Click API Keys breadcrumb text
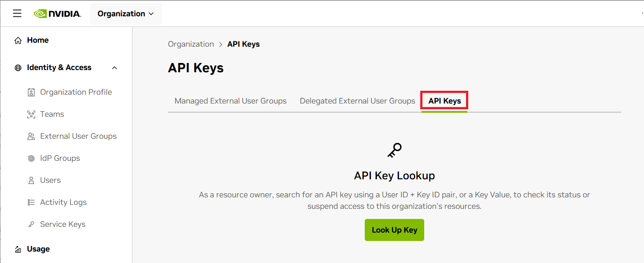Screen dimensions: 644x263 [x=244, y=44]
